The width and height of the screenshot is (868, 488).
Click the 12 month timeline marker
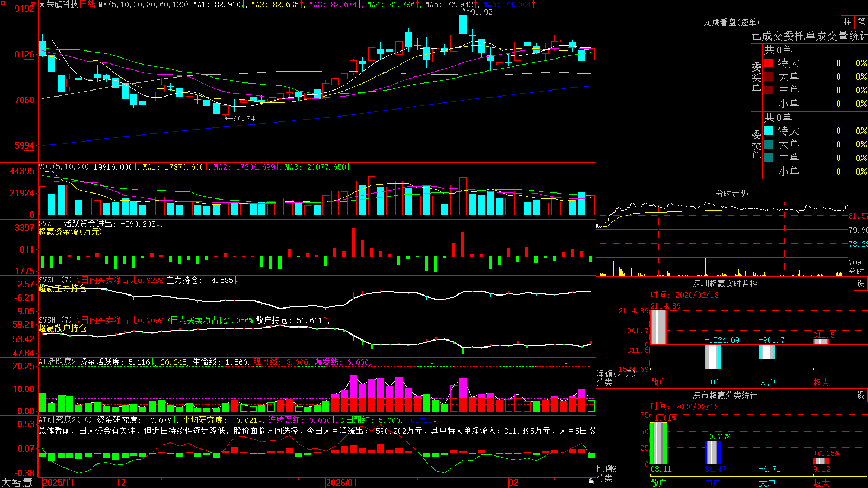pyautogui.click(x=122, y=483)
